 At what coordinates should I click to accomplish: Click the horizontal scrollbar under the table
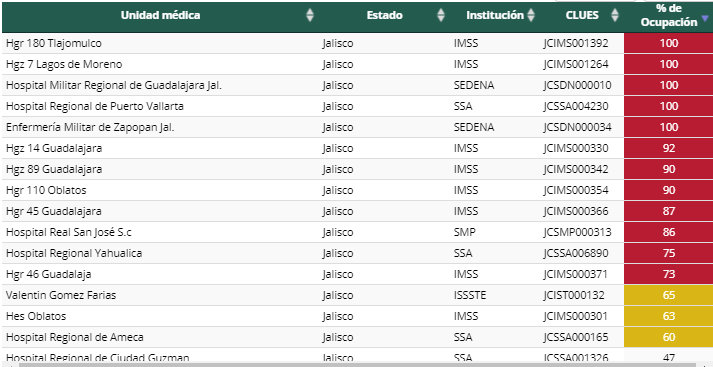coord(356,364)
